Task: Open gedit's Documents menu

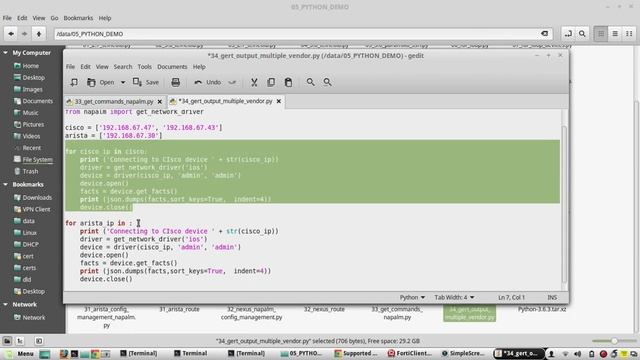Action: [172, 67]
